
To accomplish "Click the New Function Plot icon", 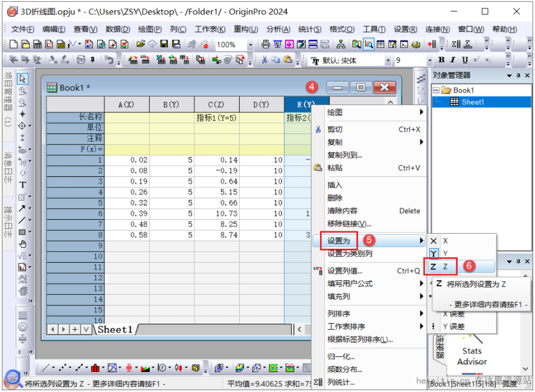I will click(72, 44).
